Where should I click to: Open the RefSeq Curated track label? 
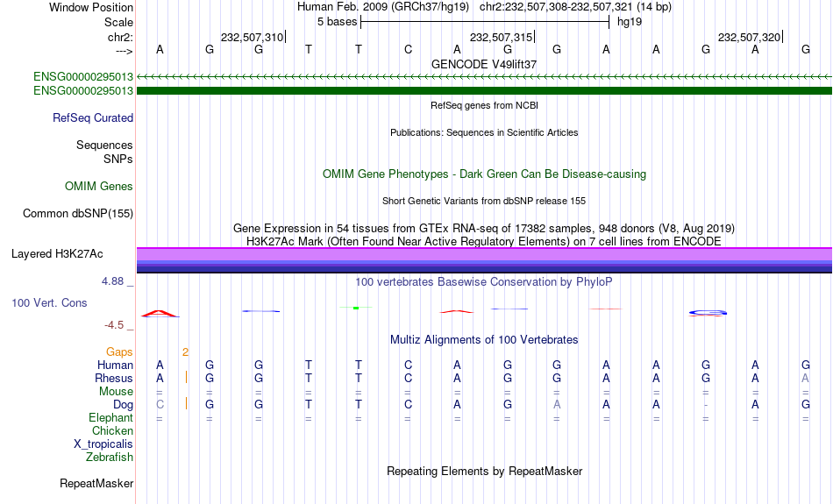point(93,118)
